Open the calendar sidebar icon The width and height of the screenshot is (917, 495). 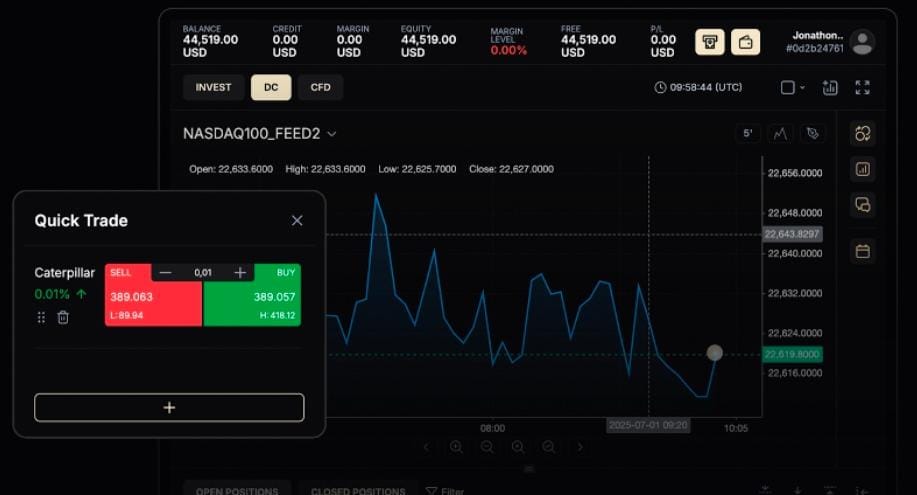[x=862, y=251]
